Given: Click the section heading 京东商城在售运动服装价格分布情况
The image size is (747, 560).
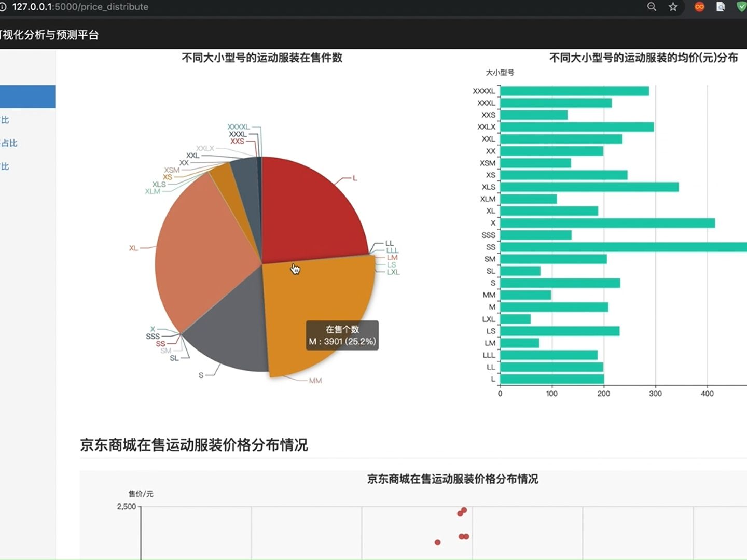Looking at the screenshot, I should (194, 444).
